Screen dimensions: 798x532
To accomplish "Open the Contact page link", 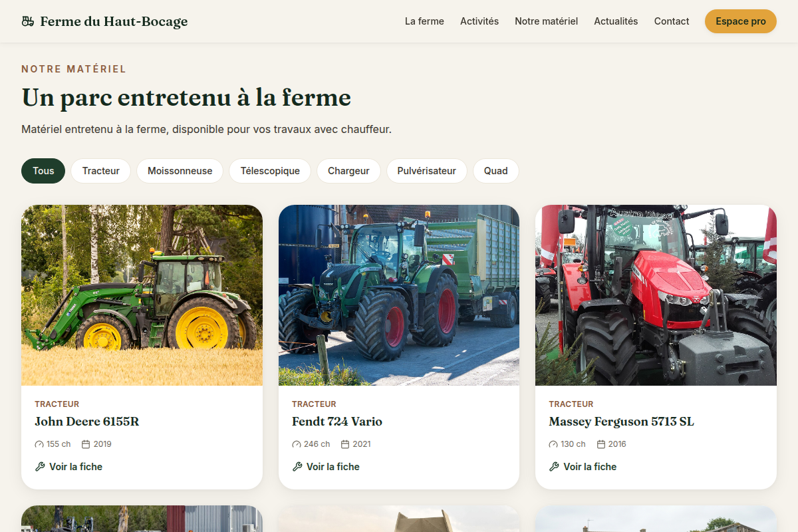I will point(672,21).
